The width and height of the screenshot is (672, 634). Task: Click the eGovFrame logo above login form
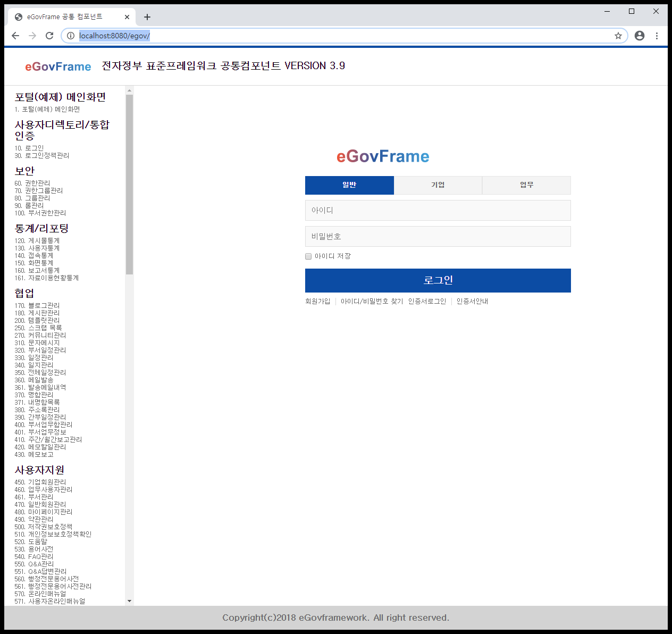[383, 156]
